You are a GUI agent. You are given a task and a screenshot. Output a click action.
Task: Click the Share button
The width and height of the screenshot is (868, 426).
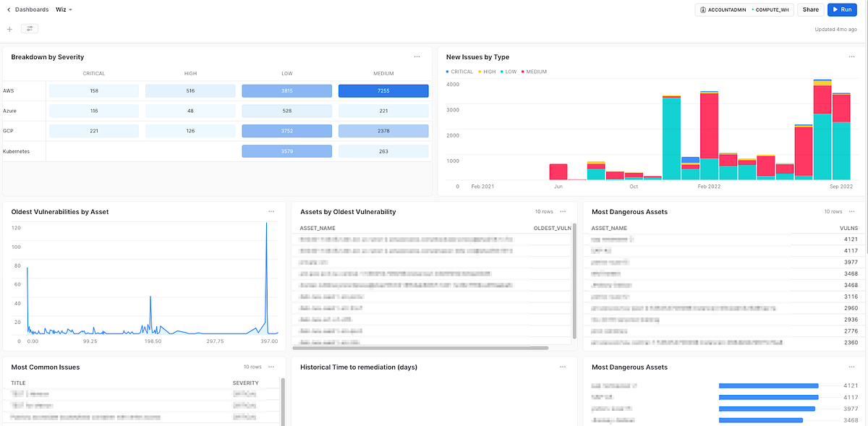809,9
